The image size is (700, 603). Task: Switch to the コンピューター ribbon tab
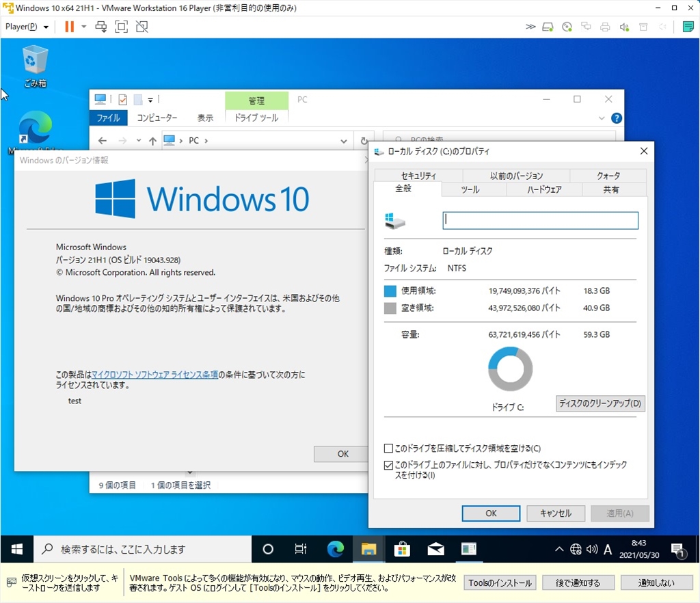[x=157, y=118]
